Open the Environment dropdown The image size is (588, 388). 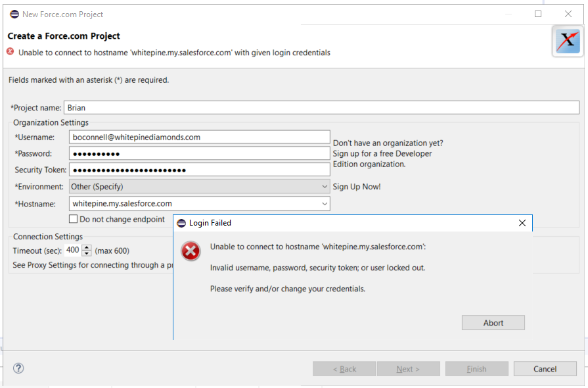point(325,187)
